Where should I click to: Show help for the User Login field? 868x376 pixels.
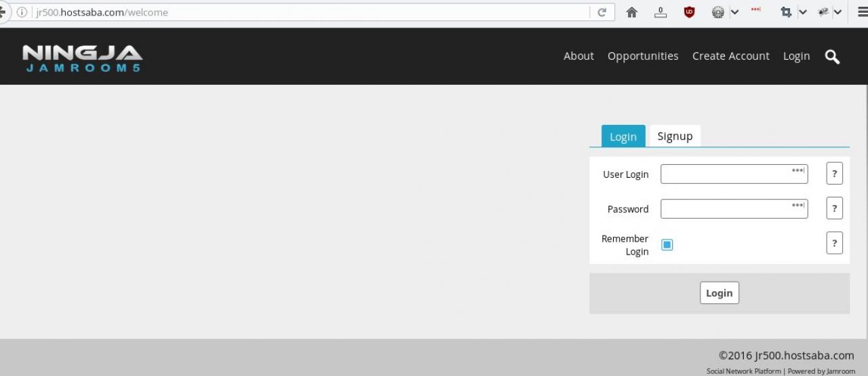[834, 174]
